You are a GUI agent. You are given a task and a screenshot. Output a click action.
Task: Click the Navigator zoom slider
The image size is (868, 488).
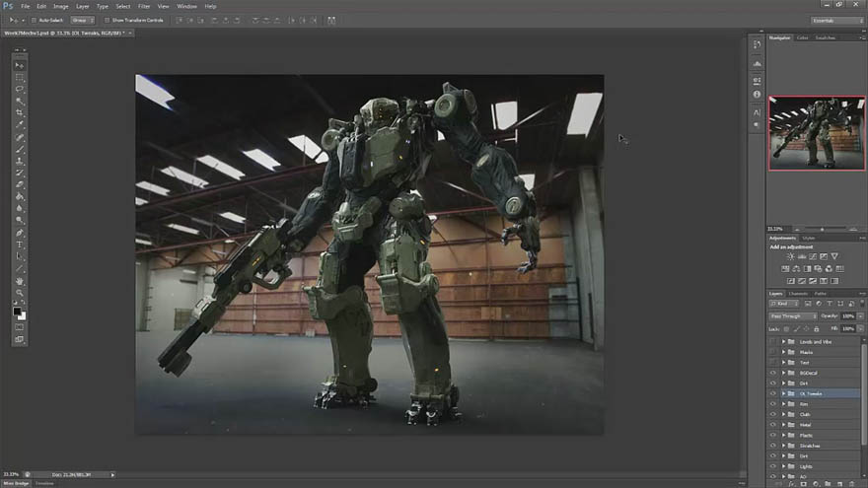coord(822,229)
